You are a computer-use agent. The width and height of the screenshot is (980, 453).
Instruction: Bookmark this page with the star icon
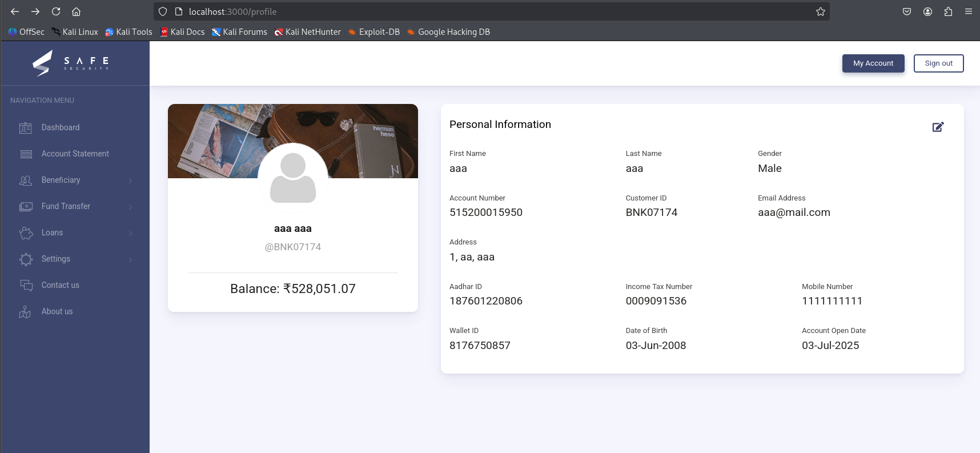[820, 11]
